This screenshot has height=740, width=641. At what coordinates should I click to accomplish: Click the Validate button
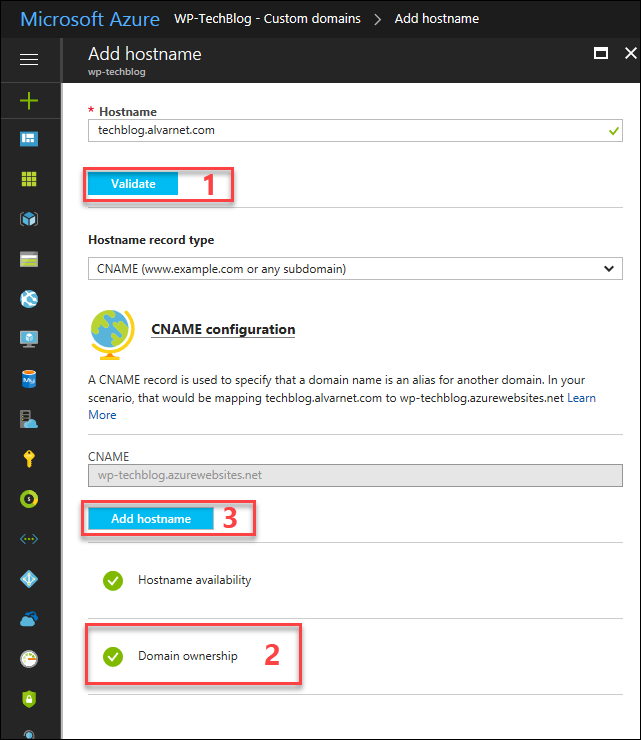133,184
